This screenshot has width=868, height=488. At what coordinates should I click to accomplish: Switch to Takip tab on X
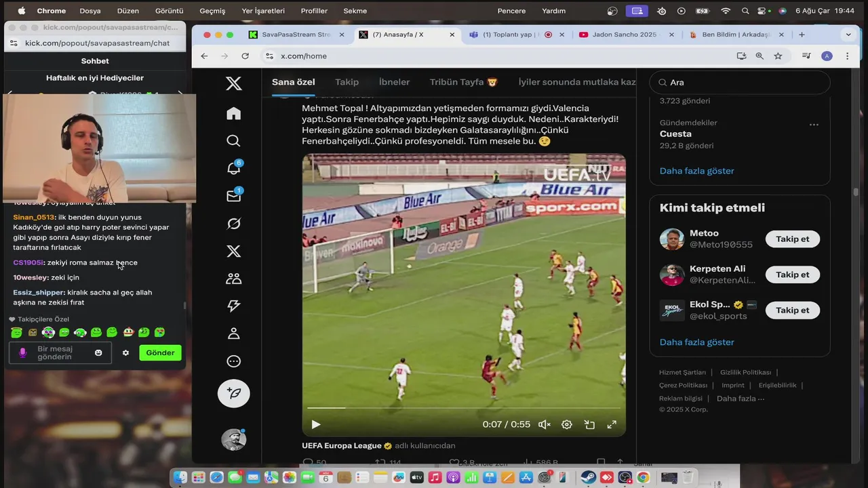[347, 82]
